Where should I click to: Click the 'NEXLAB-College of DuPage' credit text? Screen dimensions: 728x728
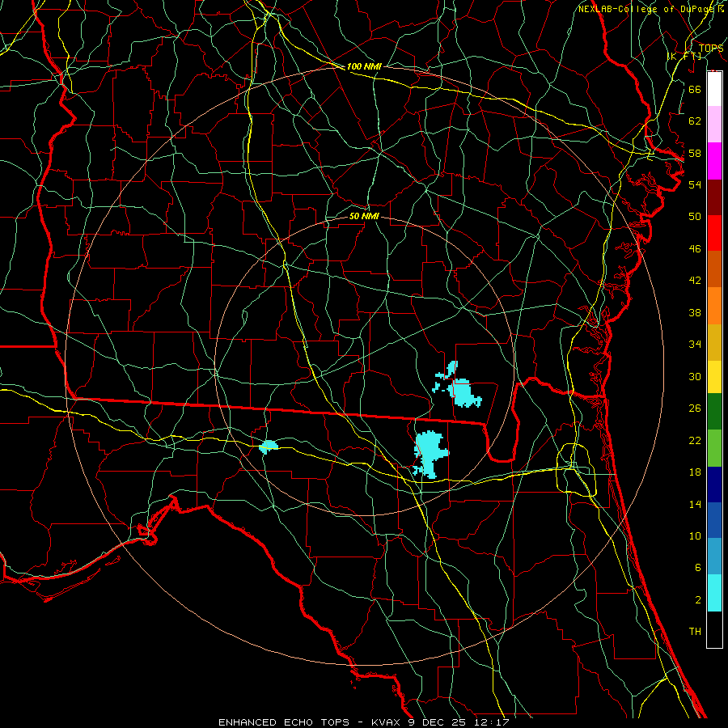tap(646, 9)
